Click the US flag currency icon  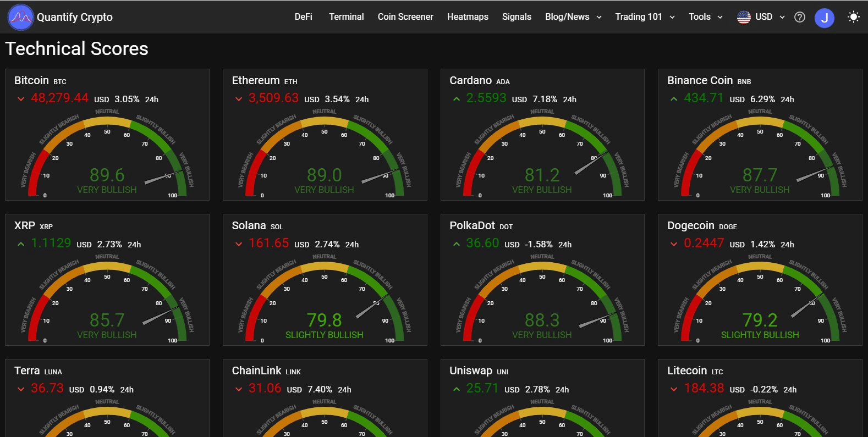click(744, 17)
